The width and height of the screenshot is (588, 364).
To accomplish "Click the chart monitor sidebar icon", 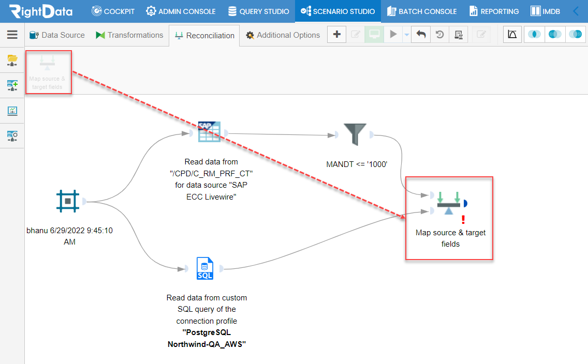I will 12,111.
